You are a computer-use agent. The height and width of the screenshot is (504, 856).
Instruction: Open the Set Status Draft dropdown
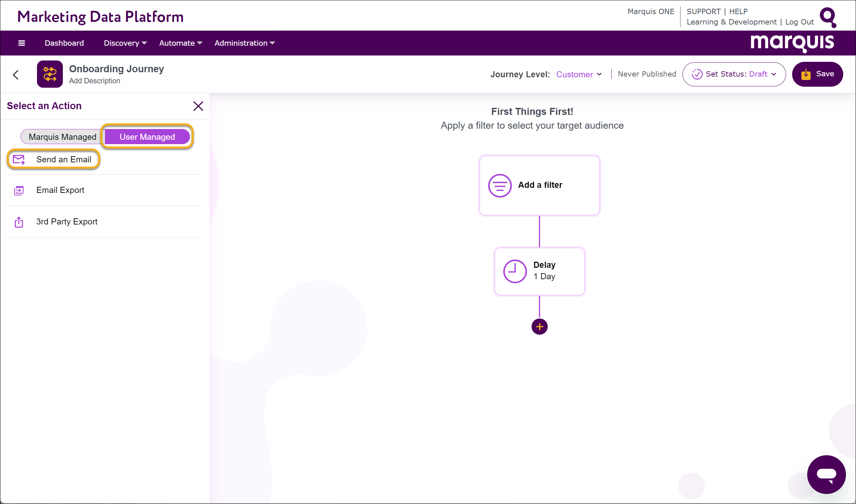click(x=734, y=74)
